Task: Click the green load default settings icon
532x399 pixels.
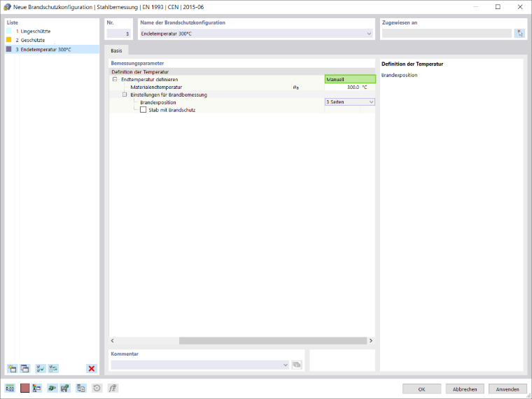Action: click(x=52, y=388)
